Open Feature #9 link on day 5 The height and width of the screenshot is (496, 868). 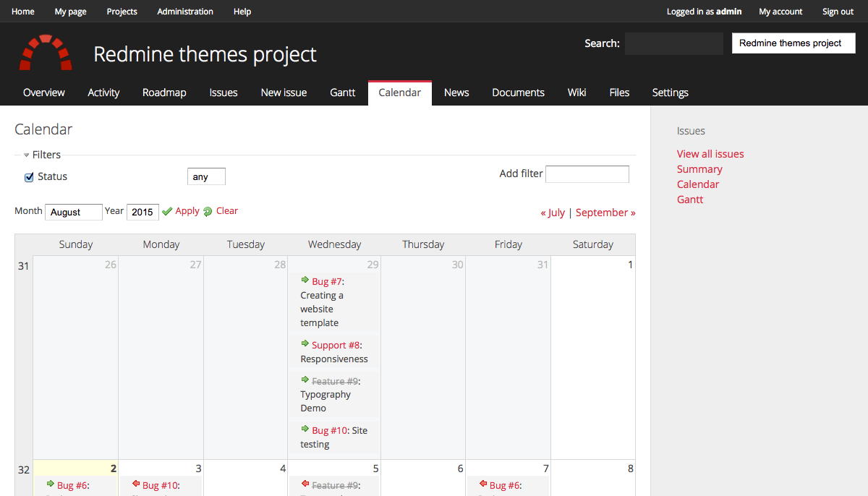(334, 485)
